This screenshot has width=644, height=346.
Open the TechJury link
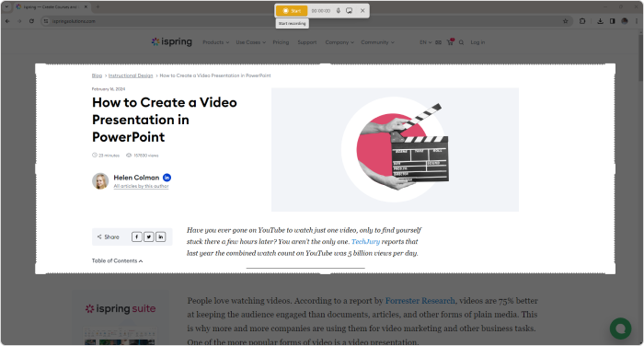point(365,242)
